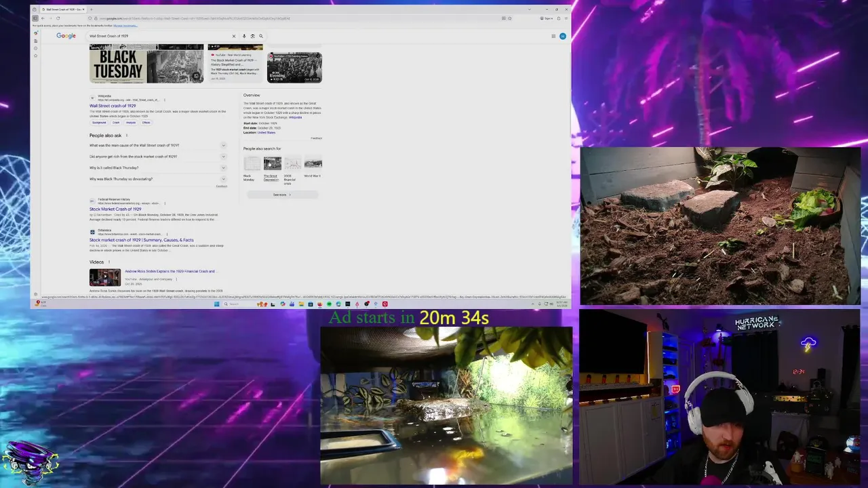This screenshot has height=488, width=868.
Task: Open 'Manage bookmarks' link in bookmarks bar
Action: click(125, 26)
